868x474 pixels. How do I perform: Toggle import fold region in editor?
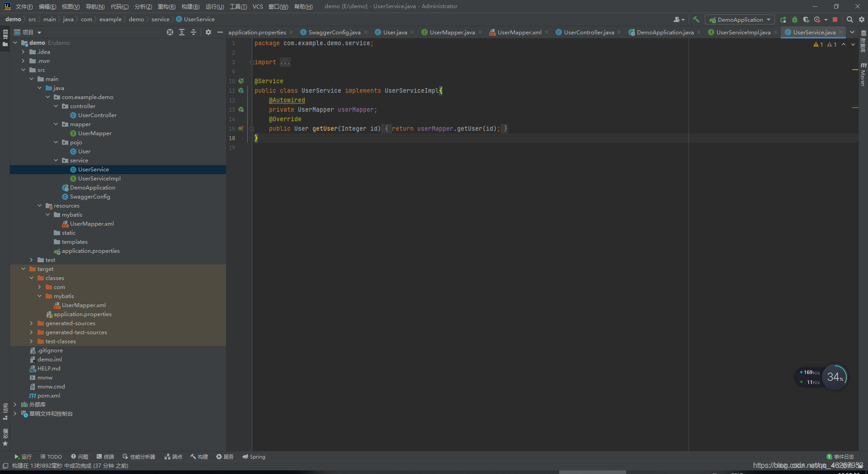click(x=252, y=62)
